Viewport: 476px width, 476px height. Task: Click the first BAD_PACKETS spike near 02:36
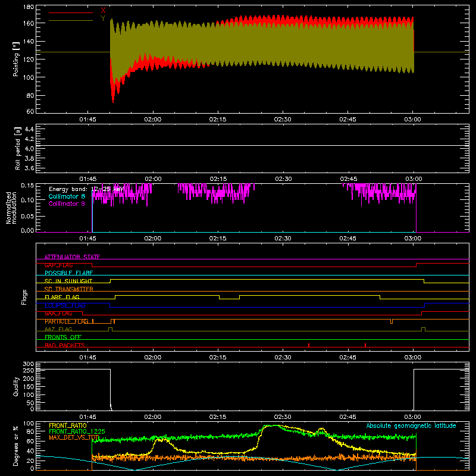[309, 345]
